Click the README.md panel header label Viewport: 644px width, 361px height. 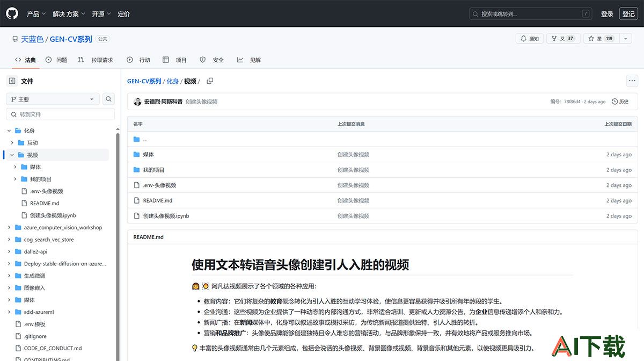pyautogui.click(x=148, y=237)
